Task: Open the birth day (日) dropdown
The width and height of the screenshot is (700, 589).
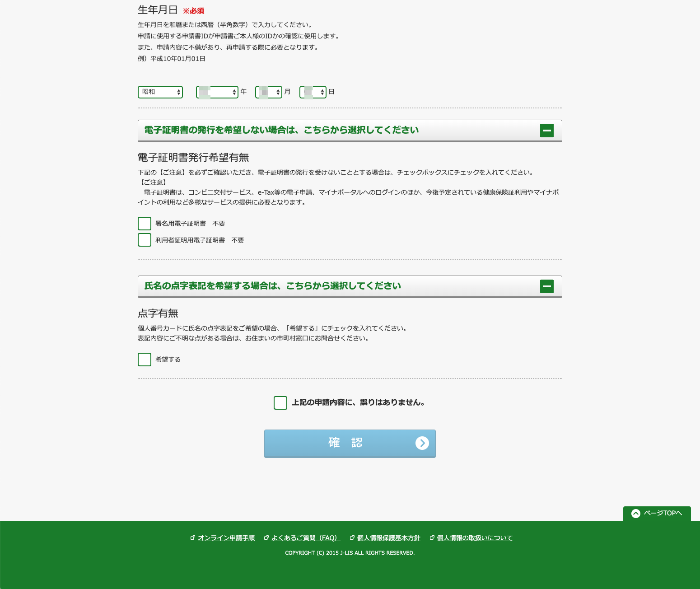Action: point(313,92)
